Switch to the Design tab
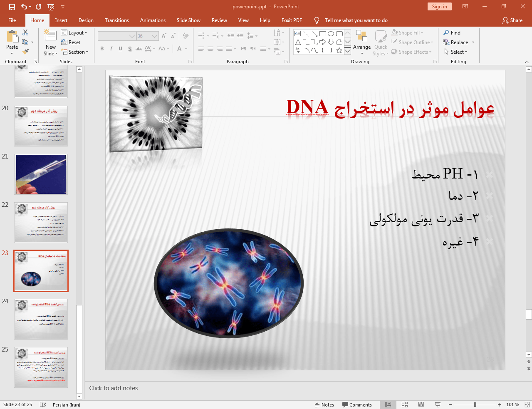Image resolution: width=532 pixels, height=409 pixels. coord(86,20)
